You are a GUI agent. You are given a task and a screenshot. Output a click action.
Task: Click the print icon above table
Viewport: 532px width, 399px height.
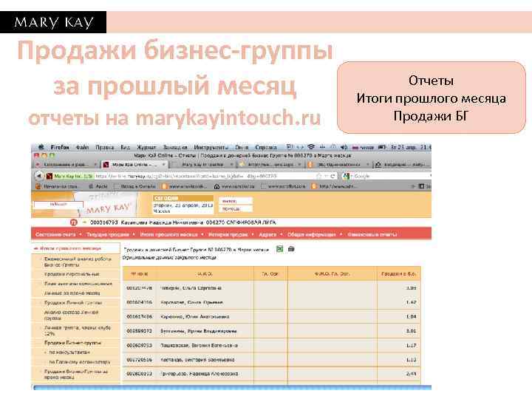291,249
